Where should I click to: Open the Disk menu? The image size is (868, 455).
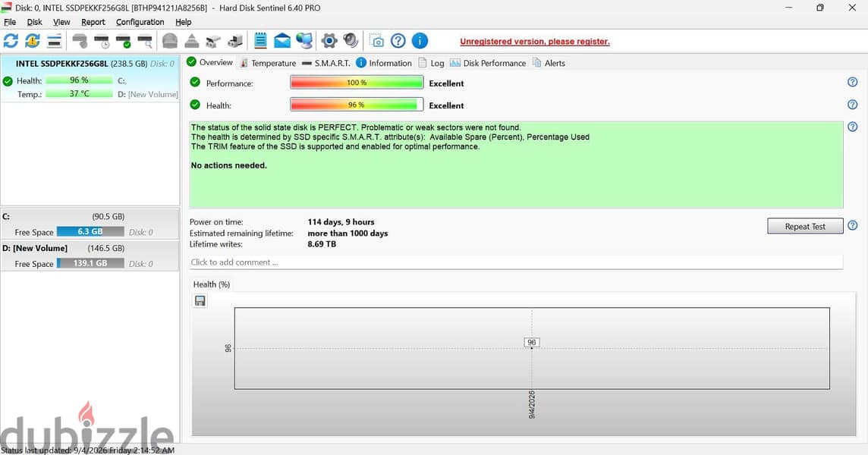click(34, 22)
